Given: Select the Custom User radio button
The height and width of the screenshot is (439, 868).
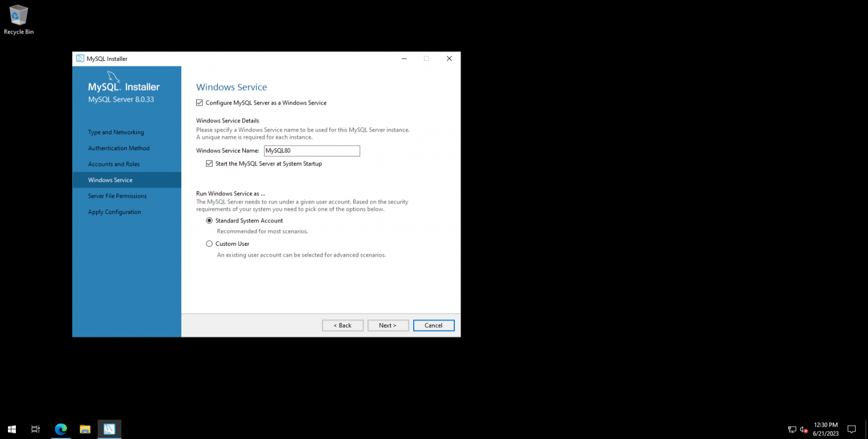Looking at the screenshot, I should pyautogui.click(x=209, y=244).
